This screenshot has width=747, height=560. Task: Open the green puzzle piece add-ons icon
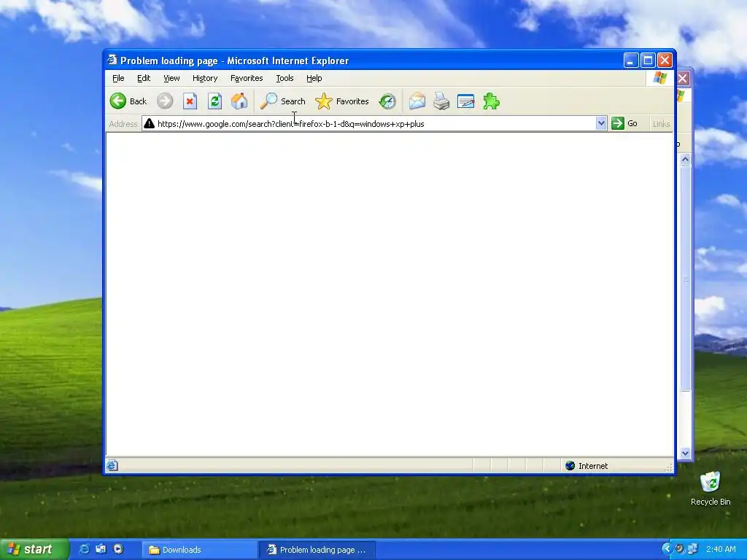(x=491, y=101)
